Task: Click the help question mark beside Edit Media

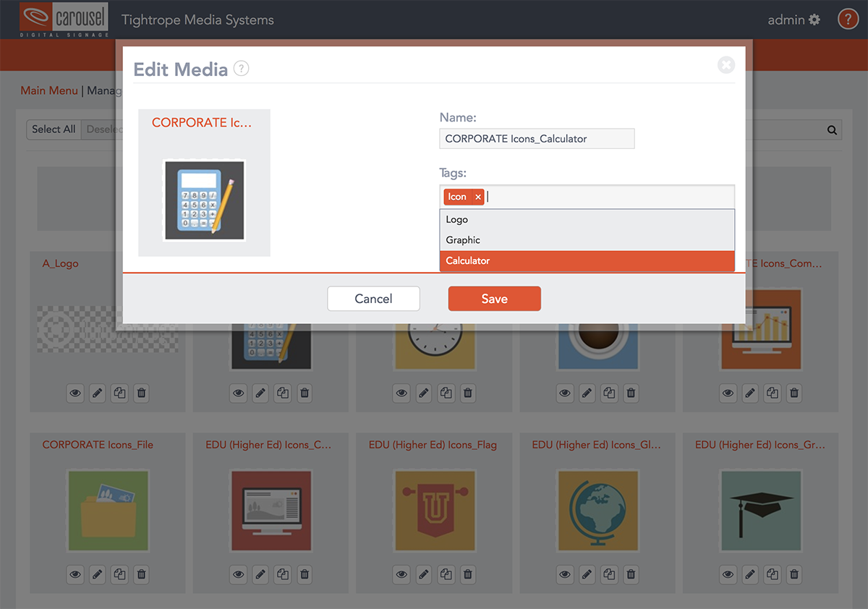Action: 242,69
